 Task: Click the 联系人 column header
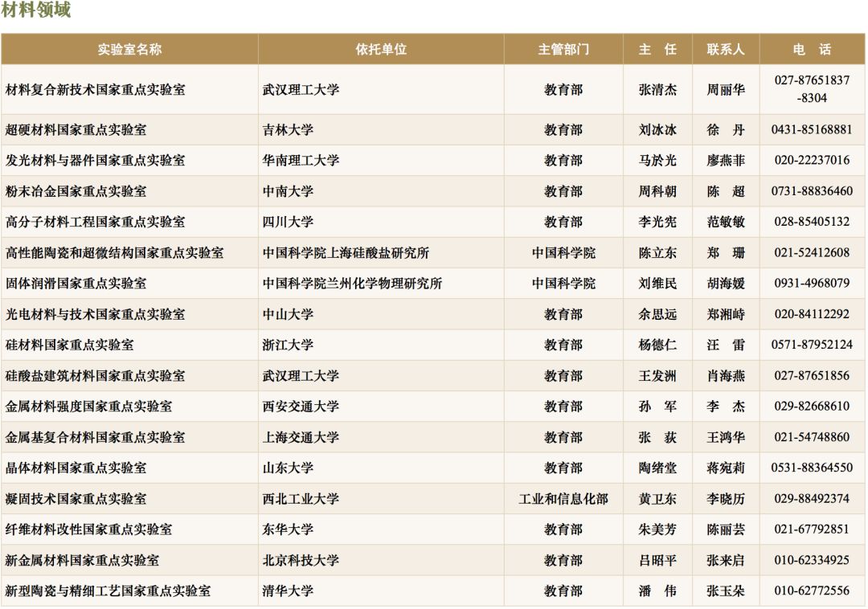click(x=726, y=49)
